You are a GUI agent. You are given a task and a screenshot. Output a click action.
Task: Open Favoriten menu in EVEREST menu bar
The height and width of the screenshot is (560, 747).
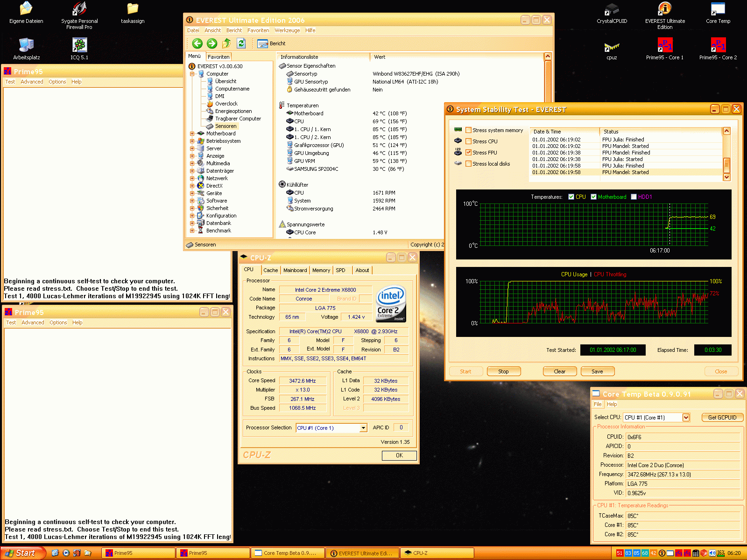258,30
